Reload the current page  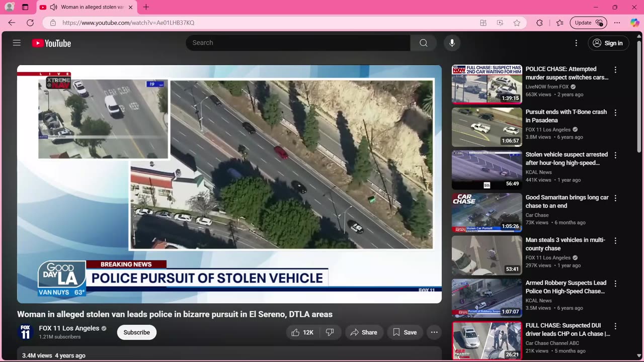click(x=30, y=23)
